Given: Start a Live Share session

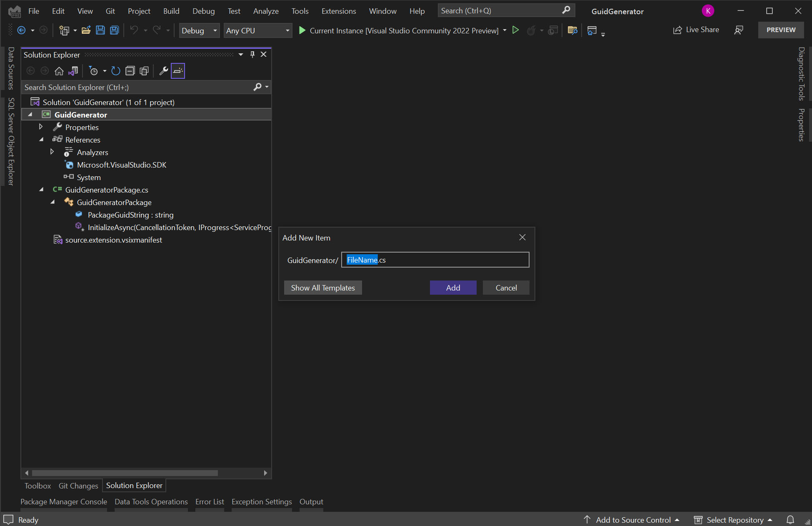Looking at the screenshot, I should pyautogui.click(x=696, y=30).
